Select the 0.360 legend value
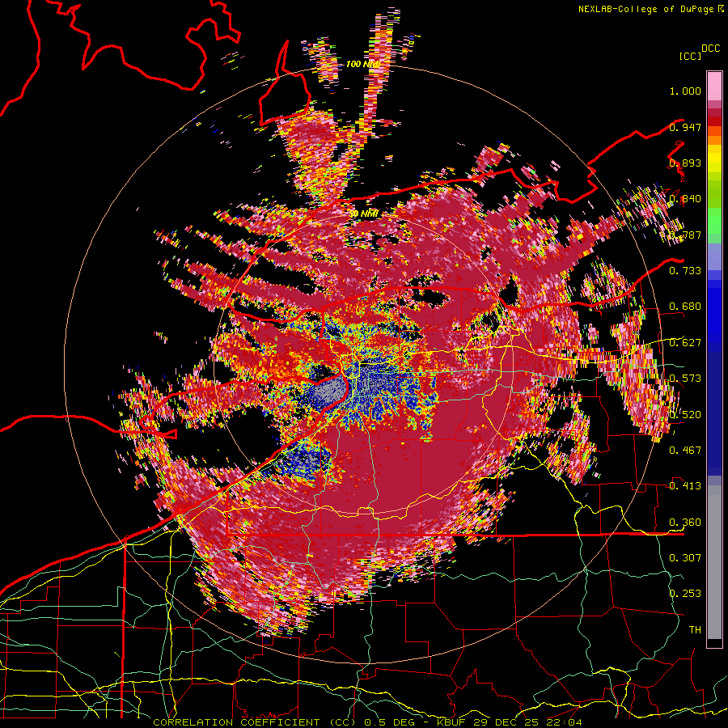The image size is (728, 728). pos(685,523)
